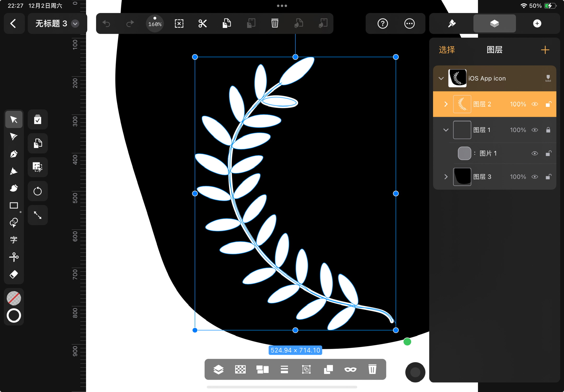
Task: Go back with the left chevron button
Action: click(x=14, y=24)
